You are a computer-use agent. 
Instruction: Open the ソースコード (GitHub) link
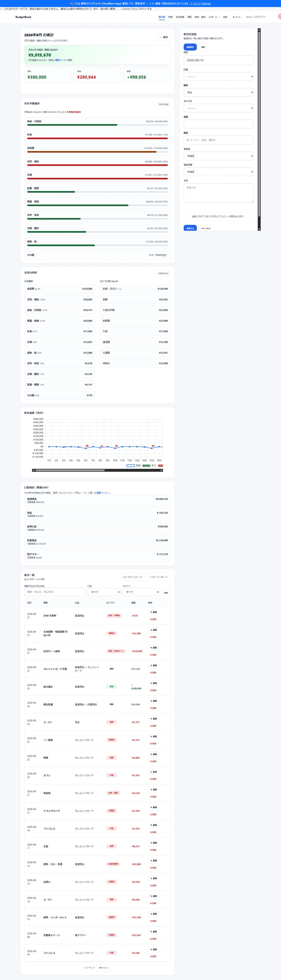[200, 4]
